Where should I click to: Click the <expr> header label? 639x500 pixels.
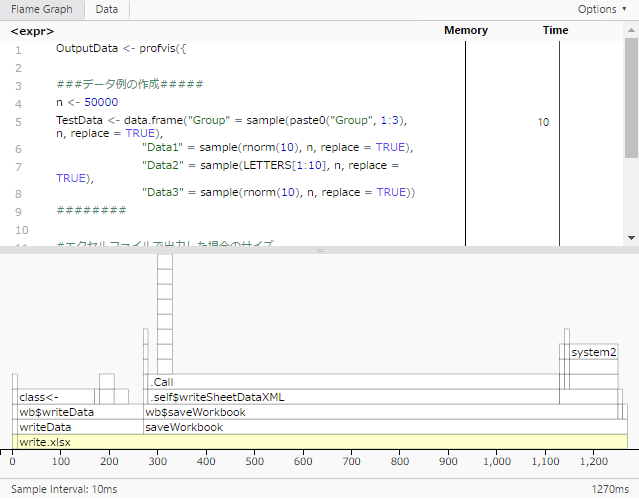[32, 31]
